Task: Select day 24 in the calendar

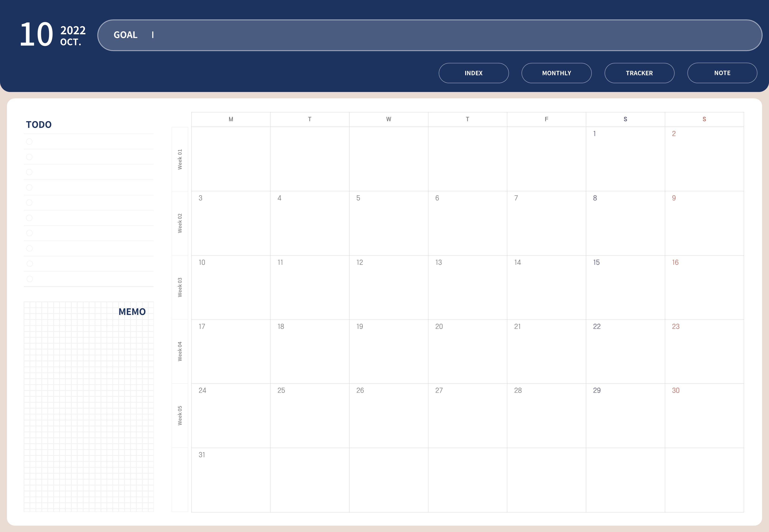Action: (231, 416)
